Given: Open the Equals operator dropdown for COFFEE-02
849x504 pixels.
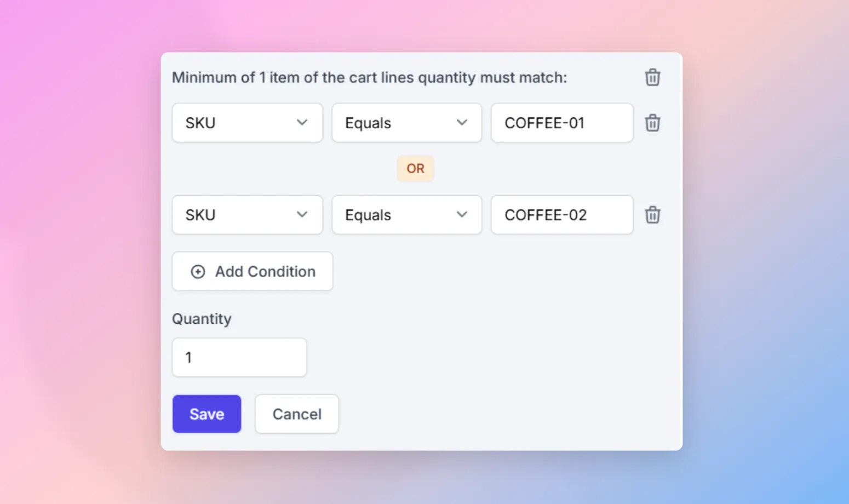Looking at the screenshot, I should (x=407, y=215).
